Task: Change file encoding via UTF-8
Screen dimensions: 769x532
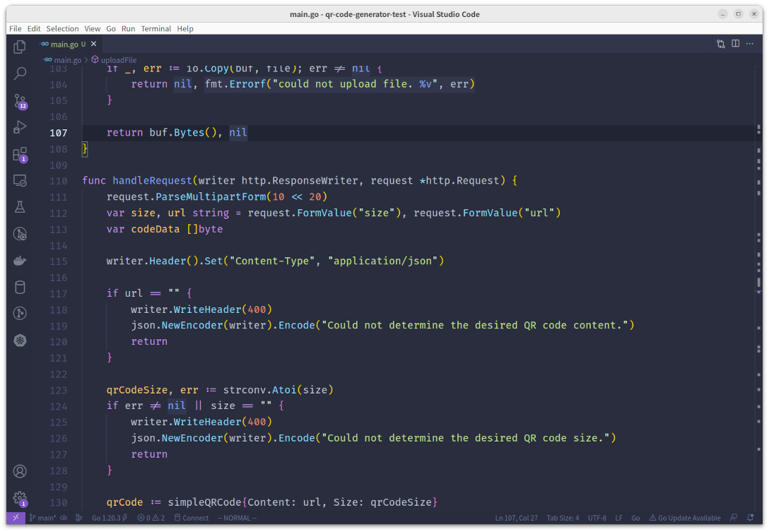Action: click(597, 518)
